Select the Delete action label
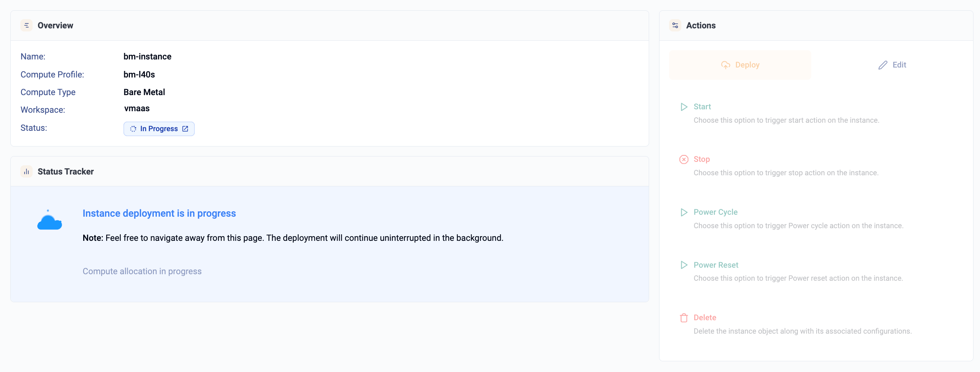Image resolution: width=980 pixels, height=372 pixels. click(705, 318)
